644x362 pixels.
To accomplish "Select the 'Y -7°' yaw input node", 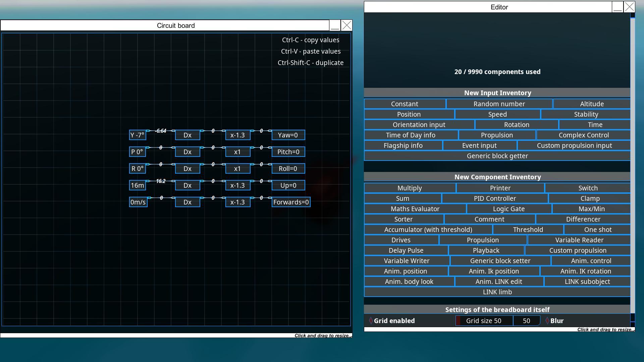I will pos(137,135).
